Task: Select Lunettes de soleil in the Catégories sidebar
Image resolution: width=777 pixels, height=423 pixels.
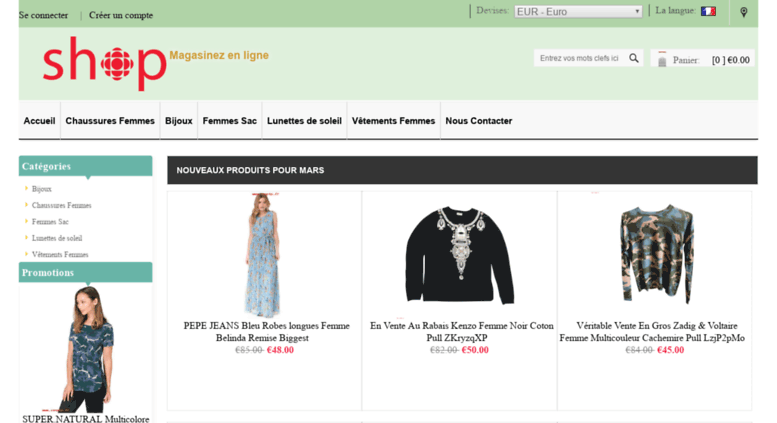Action: (57, 238)
